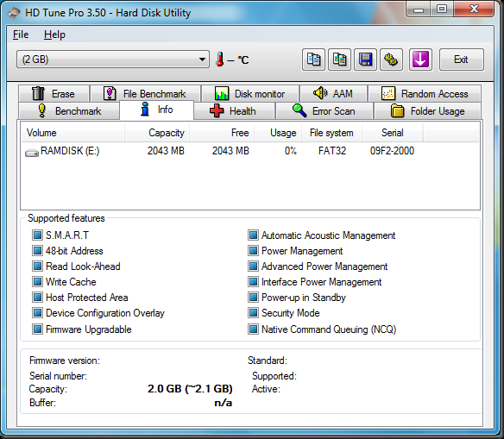This screenshot has height=439, width=504.
Task: Click the copy text to clipboard icon
Action: point(314,60)
